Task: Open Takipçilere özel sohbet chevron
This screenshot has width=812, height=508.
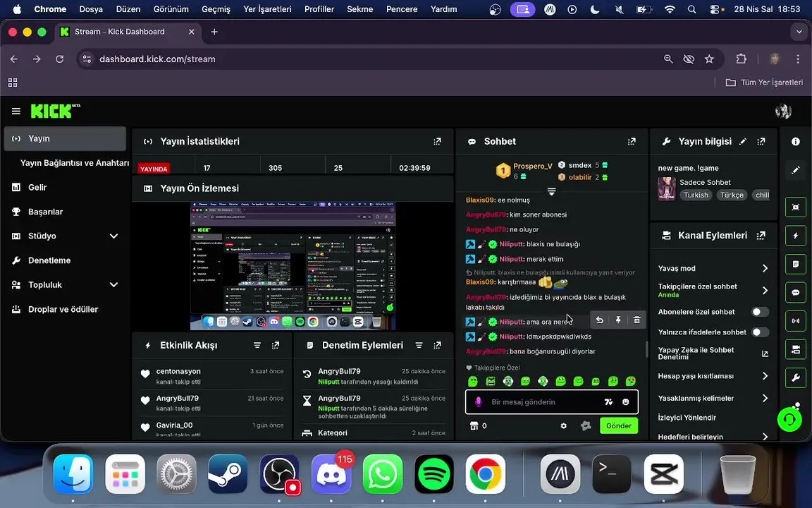Action: click(765, 290)
